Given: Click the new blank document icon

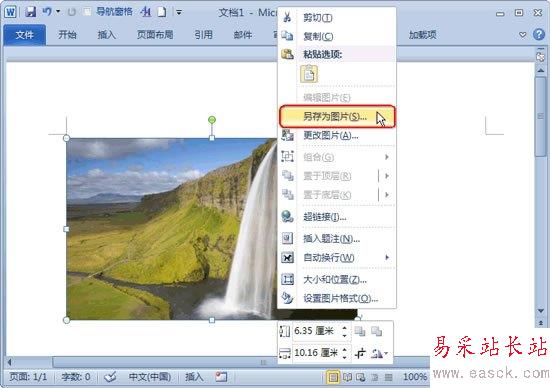Looking at the screenshot, I should 162,12.
